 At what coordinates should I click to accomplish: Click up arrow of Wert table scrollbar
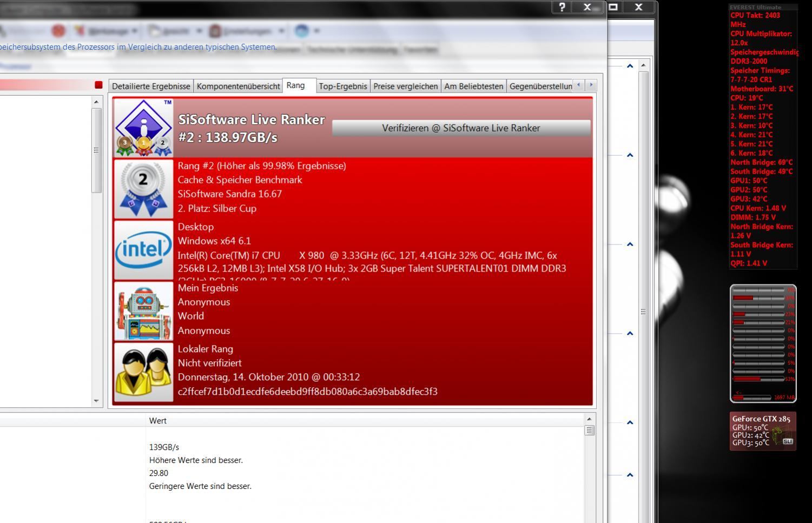click(x=589, y=419)
